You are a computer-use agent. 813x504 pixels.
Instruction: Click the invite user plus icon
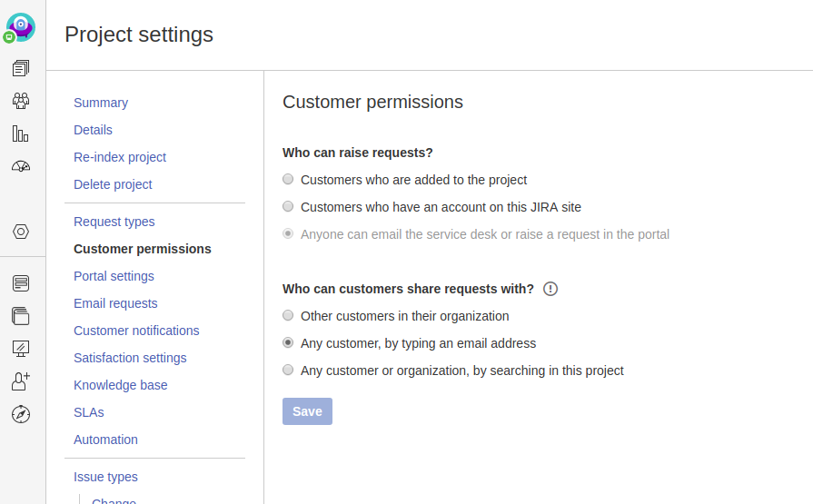click(21, 381)
